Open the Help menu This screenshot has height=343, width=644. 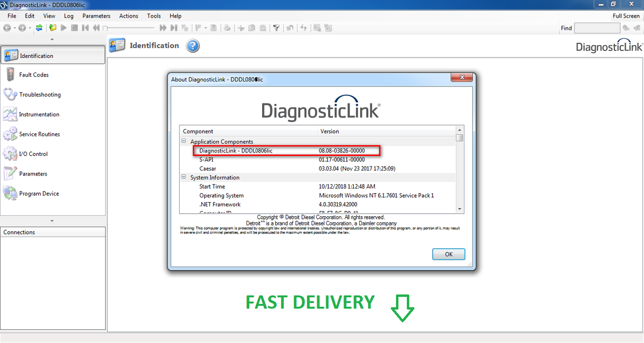click(x=175, y=16)
